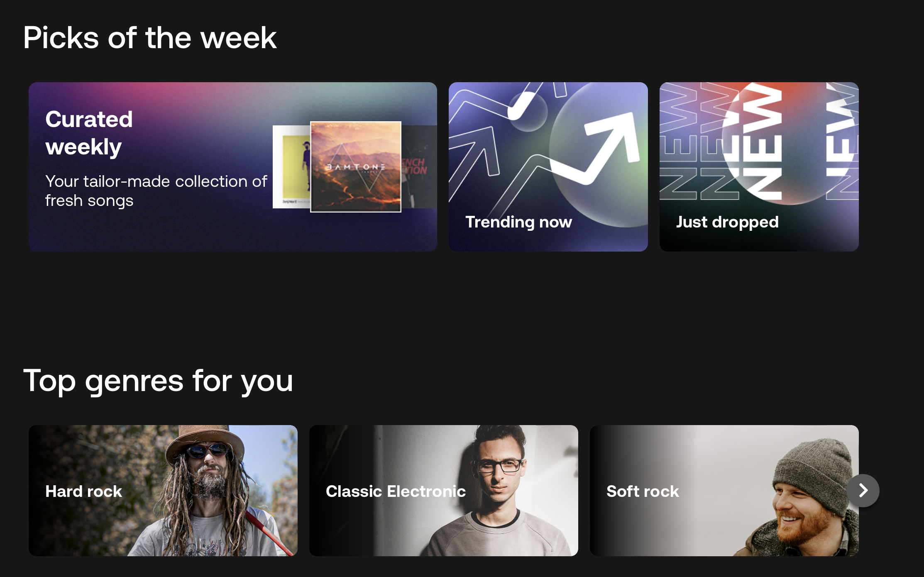Click the next arrow on genres carousel
This screenshot has width=924, height=577.
pos(863,491)
